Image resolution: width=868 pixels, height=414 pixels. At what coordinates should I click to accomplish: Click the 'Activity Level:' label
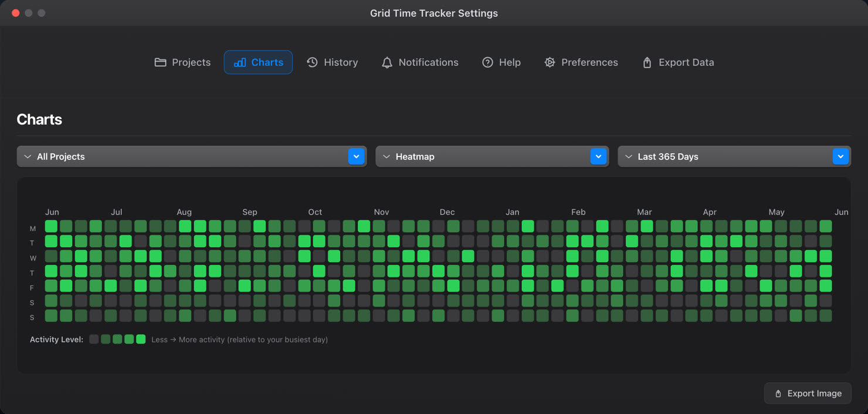56,340
